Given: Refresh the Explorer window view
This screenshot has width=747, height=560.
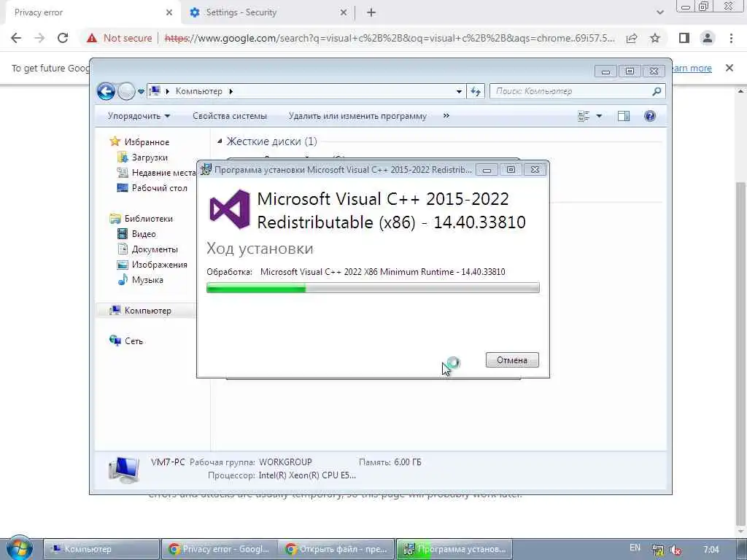Looking at the screenshot, I should point(476,91).
